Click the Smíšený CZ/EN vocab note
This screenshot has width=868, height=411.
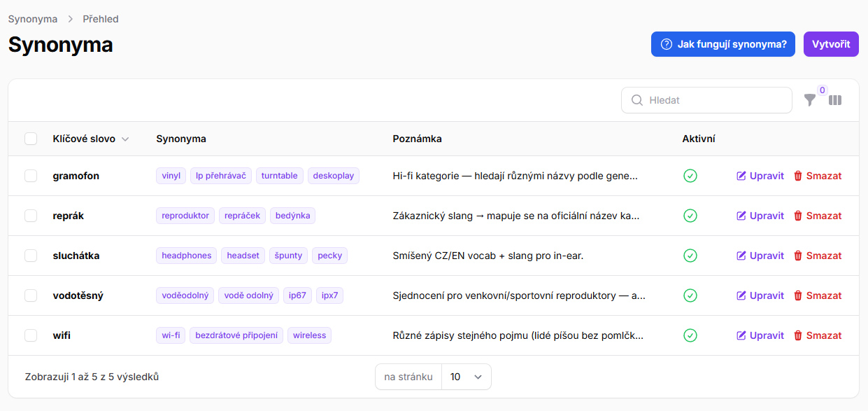488,256
